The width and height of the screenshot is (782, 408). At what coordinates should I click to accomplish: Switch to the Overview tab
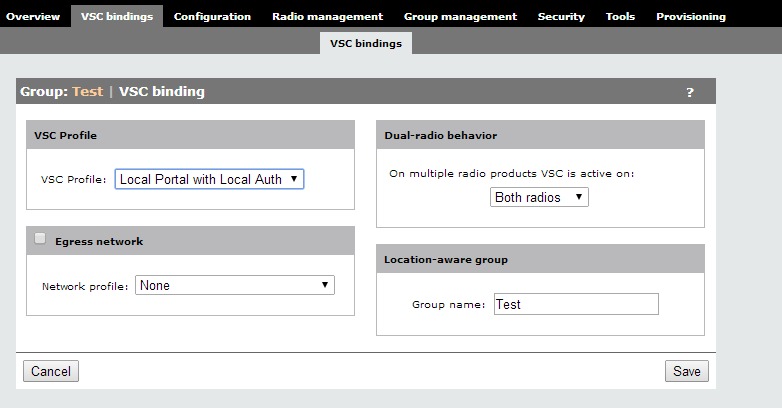(x=33, y=16)
